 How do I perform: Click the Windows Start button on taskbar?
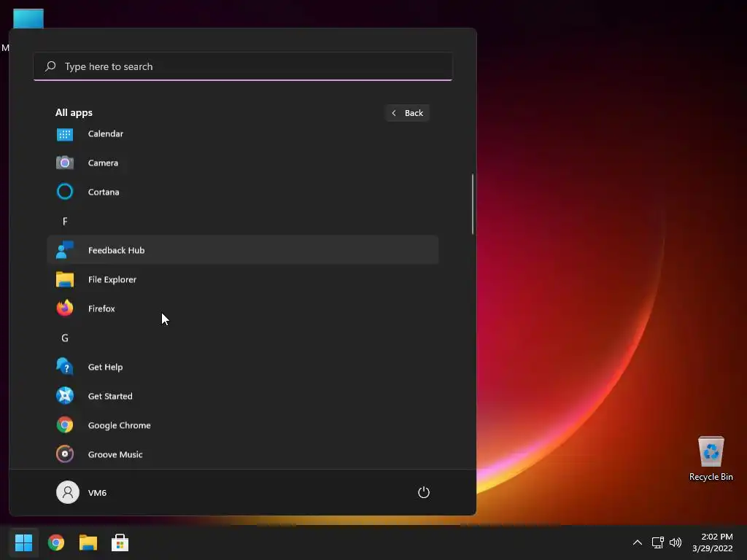tap(23, 542)
